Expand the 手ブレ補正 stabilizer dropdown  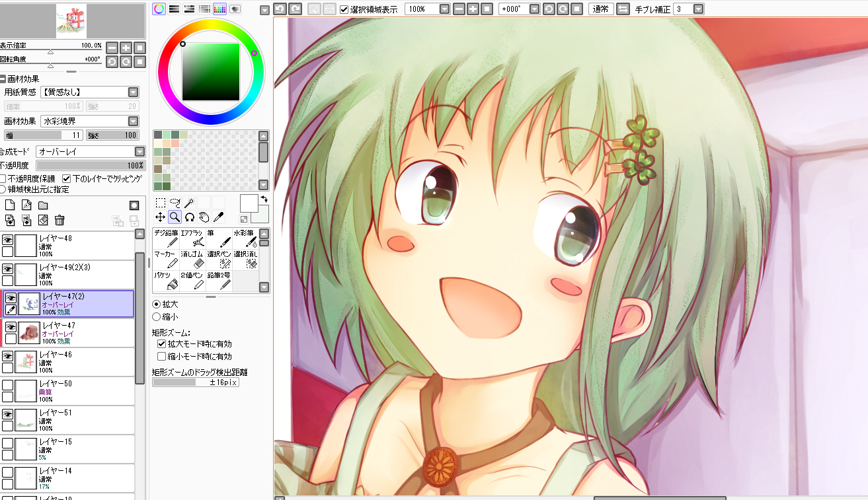(x=699, y=9)
